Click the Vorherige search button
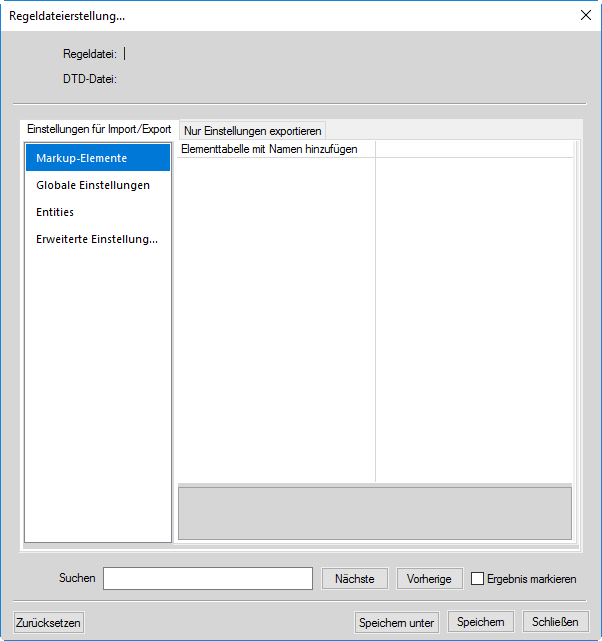This screenshot has width=602, height=641. [x=430, y=579]
